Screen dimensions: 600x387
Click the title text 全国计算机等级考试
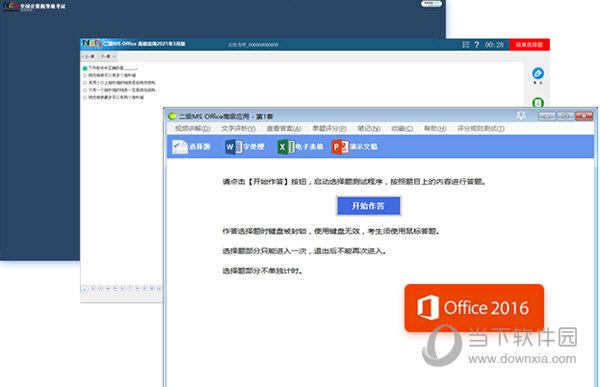[x=42, y=6]
